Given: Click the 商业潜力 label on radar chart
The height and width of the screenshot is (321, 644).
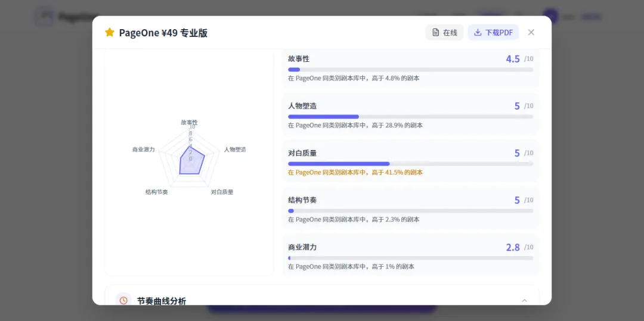Looking at the screenshot, I should 143,149.
